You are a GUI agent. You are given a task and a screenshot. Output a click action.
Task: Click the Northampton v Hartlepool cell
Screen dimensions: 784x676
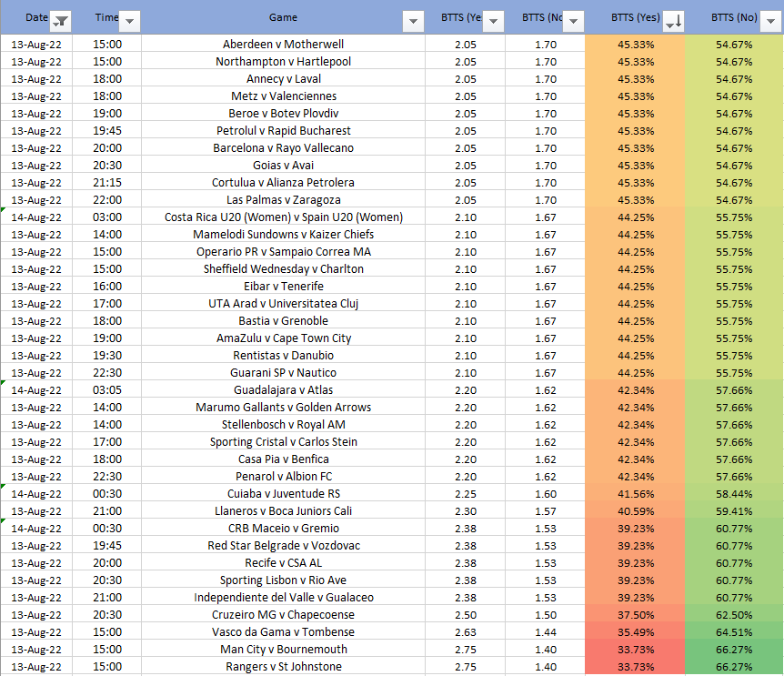[x=283, y=62]
